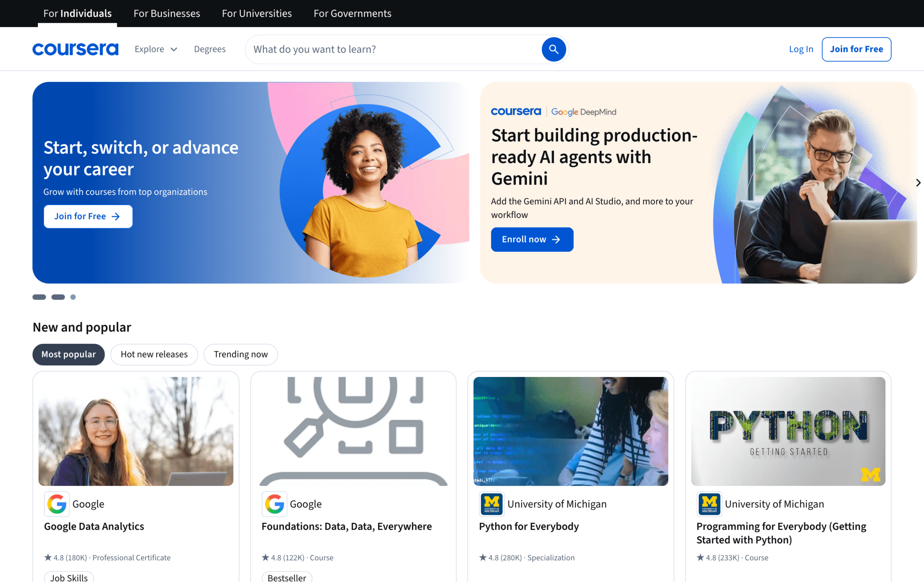Click the 4.8 (280K) Specialization rating
Screen dimensions: 924x582
click(527, 557)
